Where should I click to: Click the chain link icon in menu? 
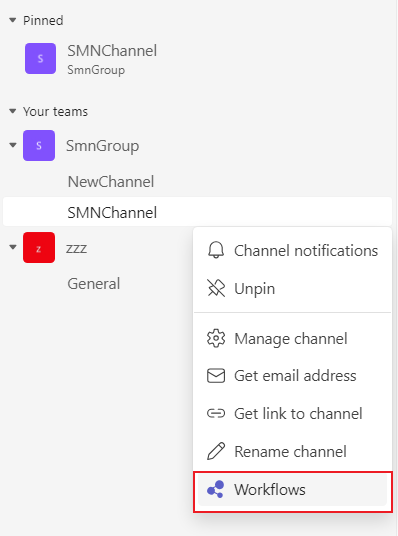(216, 413)
